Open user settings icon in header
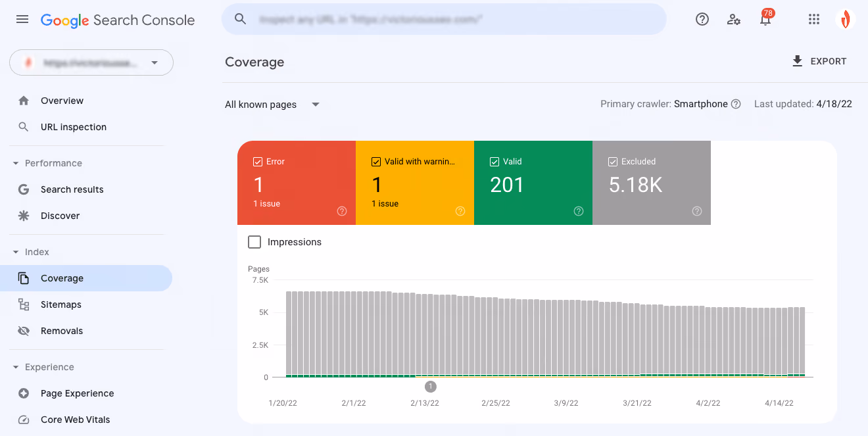 click(x=734, y=19)
